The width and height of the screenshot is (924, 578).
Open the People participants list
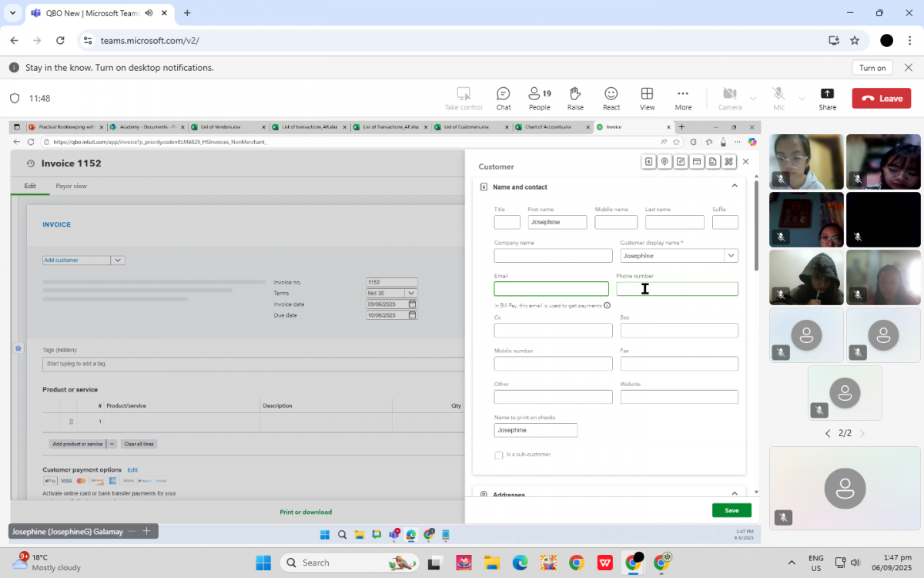click(x=539, y=99)
